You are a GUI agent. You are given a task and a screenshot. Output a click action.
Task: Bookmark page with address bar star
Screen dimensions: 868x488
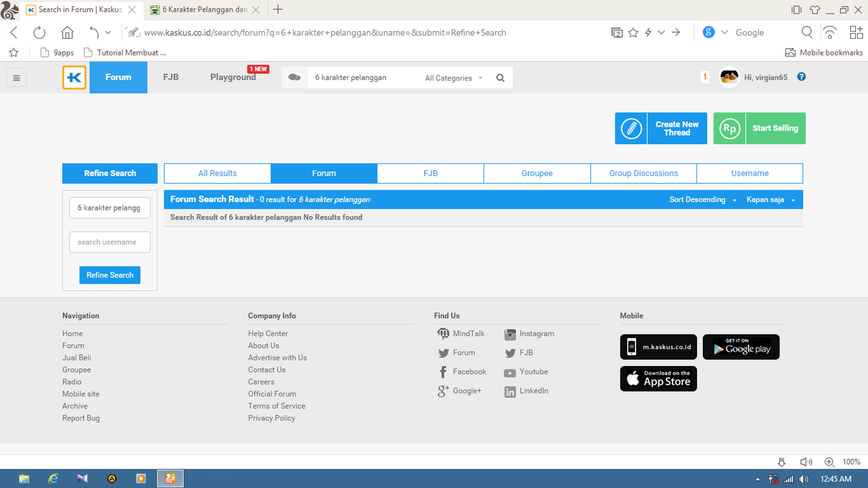point(633,33)
